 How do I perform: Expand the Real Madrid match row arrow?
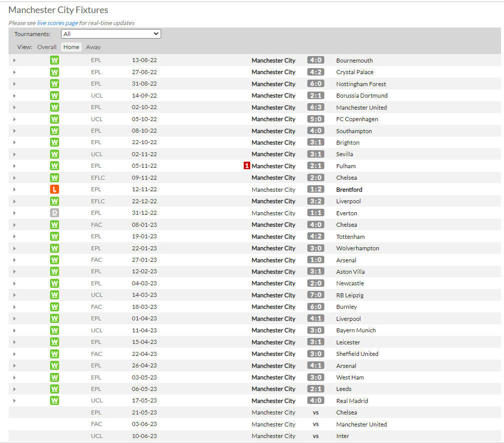click(x=15, y=400)
